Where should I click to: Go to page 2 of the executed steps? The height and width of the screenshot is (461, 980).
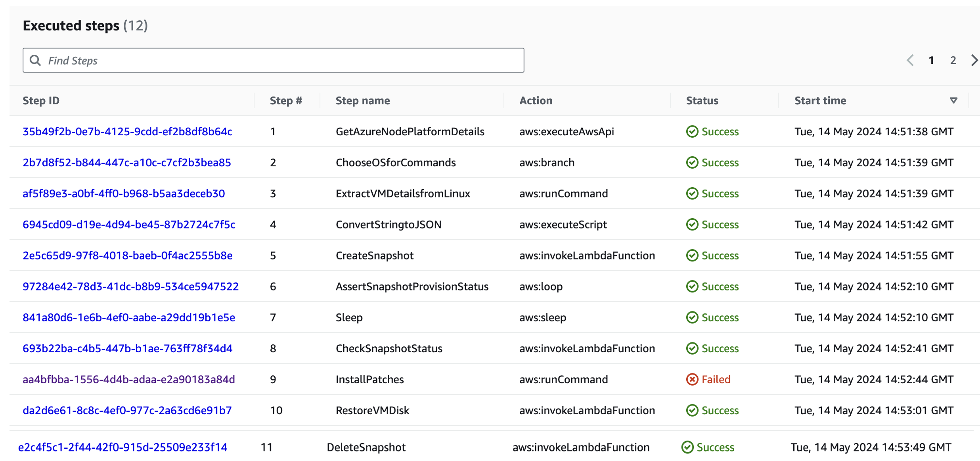point(953,60)
